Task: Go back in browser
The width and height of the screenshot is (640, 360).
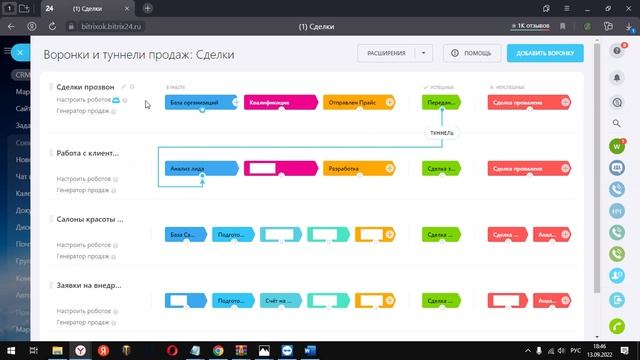Action: [11, 27]
